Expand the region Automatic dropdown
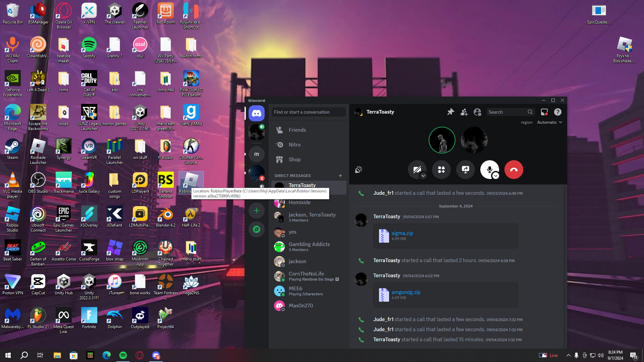Viewport: 644px width, 362px height. 549,122
